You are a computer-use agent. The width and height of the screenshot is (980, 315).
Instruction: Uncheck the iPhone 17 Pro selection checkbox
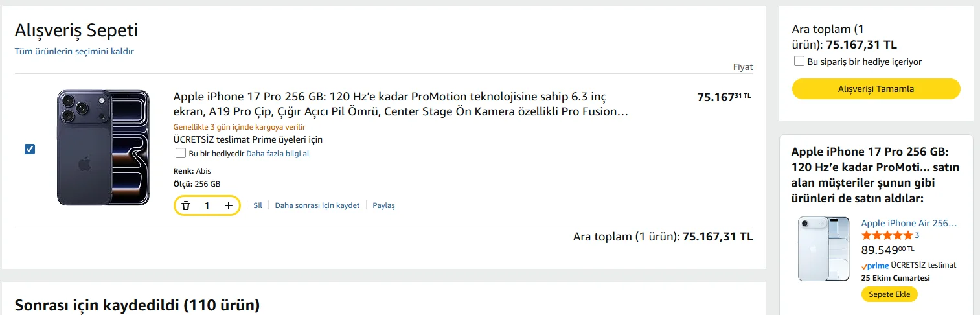[x=30, y=149]
